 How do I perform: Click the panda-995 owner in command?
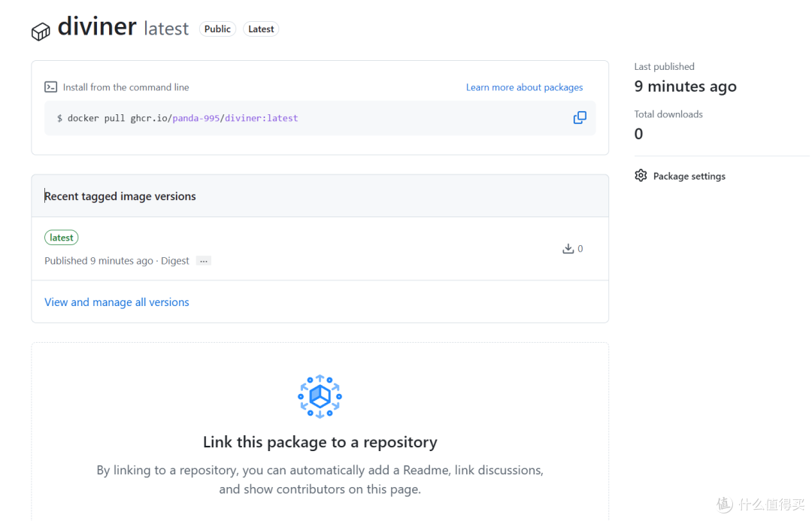coord(195,118)
